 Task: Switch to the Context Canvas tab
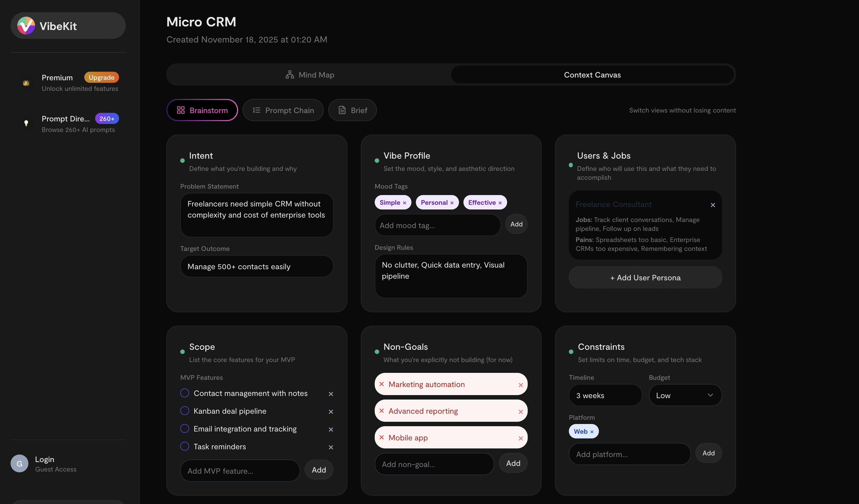click(x=592, y=74)
